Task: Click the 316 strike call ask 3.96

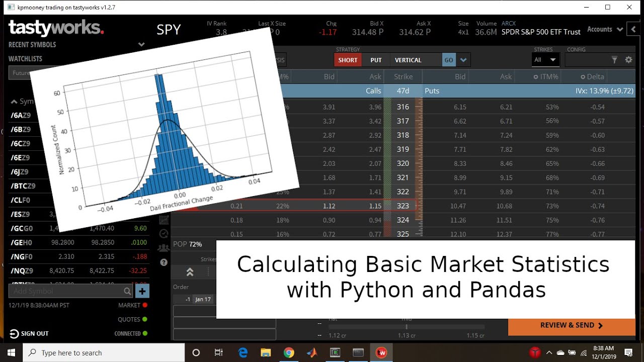Action: point(375,107)
